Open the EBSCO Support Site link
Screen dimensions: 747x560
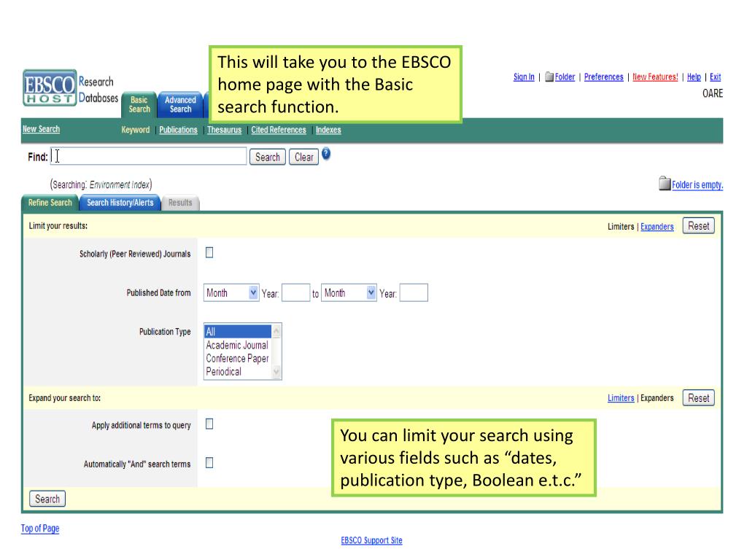pos(371,540)
